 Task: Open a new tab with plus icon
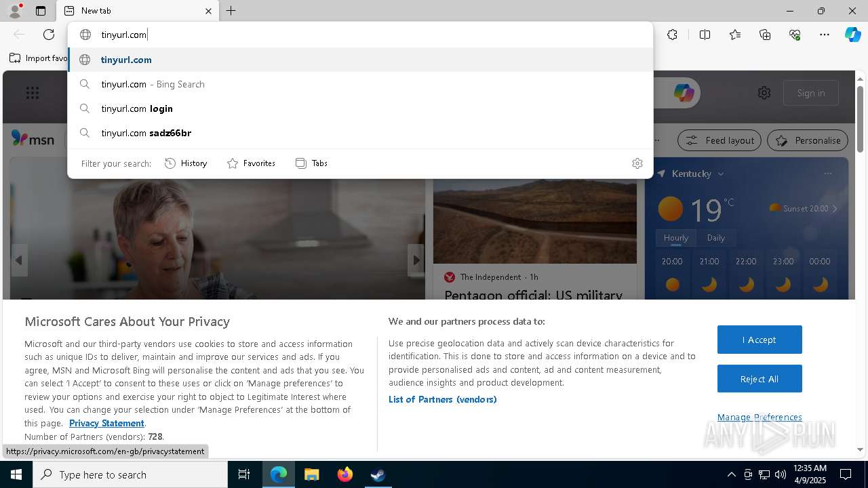click(231, 11)
